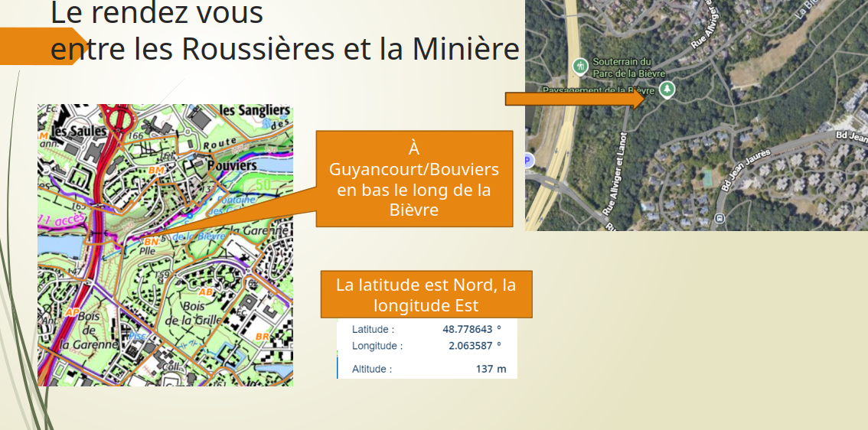
Task: Click the orange BN marker on topographic map
Action: [x=151, y=242]
